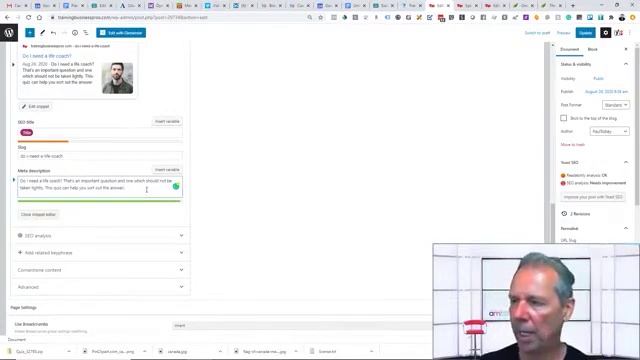Click Insert variable next to SEO title
The width and height of the screenshot is (640, 360).
pos(167,122)
